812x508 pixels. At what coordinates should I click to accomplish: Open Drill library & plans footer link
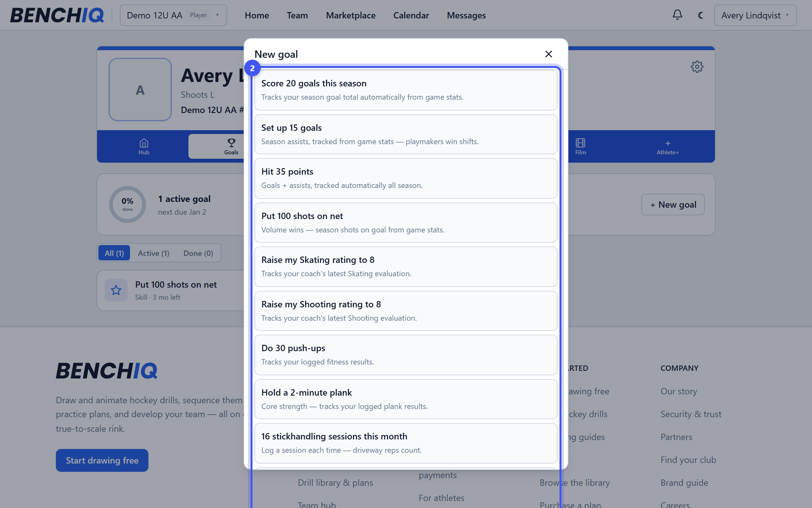click(x=335, y=483)
